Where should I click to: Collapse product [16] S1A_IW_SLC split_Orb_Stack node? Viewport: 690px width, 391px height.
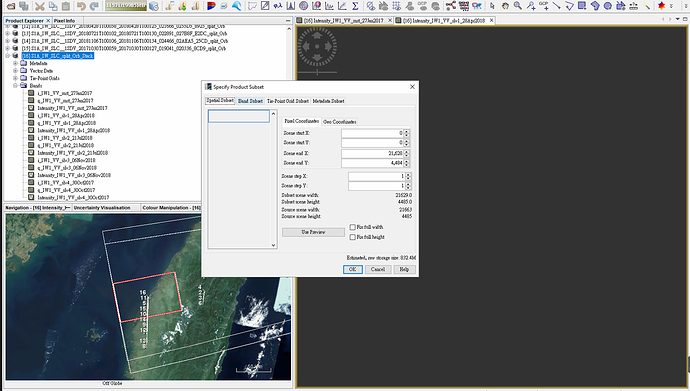7,56
